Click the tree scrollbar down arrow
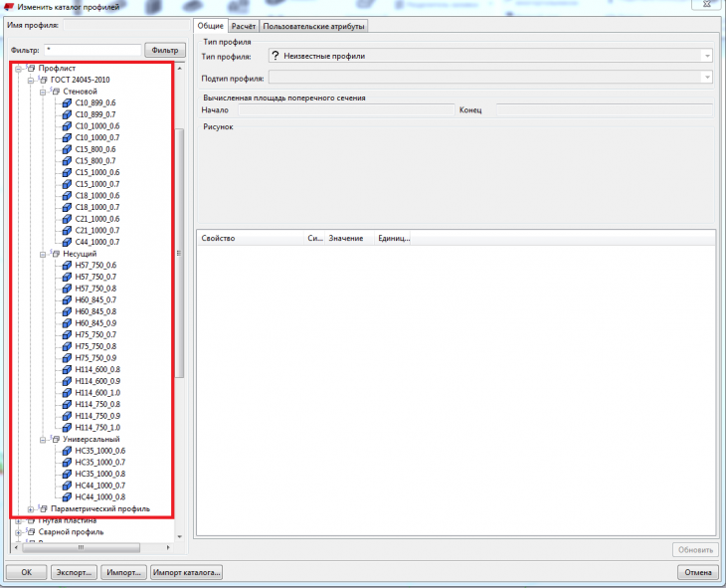726x588 pixels. pyautogui.click(x=180, y=536)
